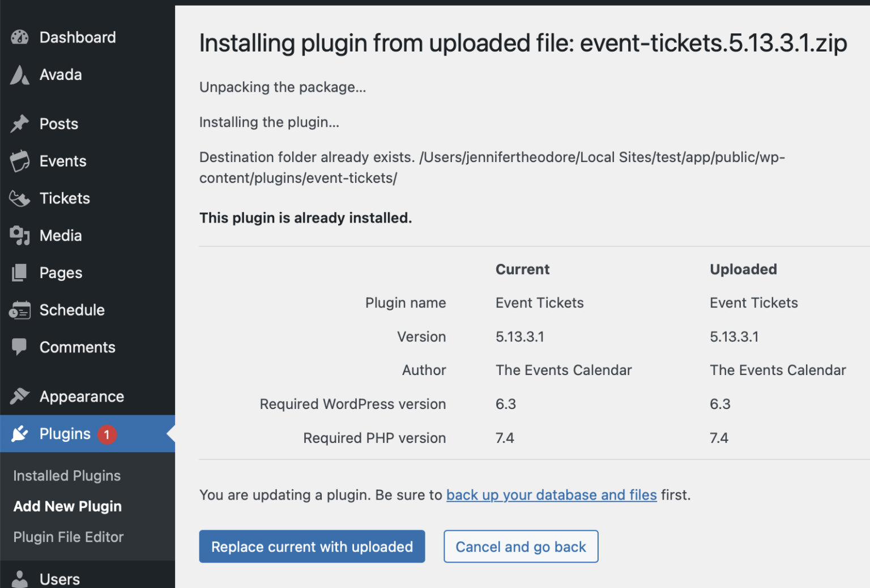This screenshot has width=870, height=588.
Task: Open Users via the person icon
Action: 19,578
